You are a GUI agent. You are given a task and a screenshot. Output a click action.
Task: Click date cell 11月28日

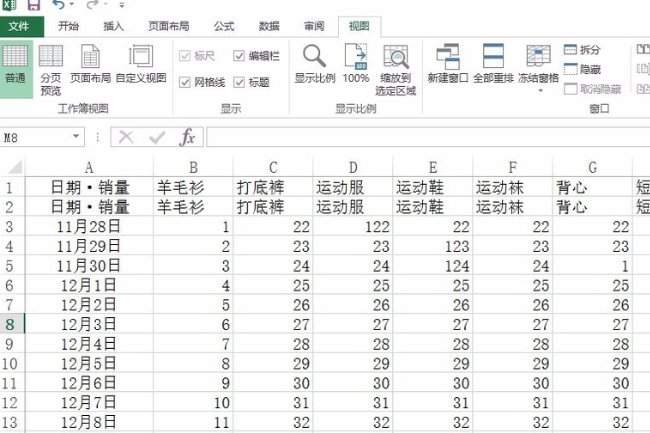pos(89,227)
